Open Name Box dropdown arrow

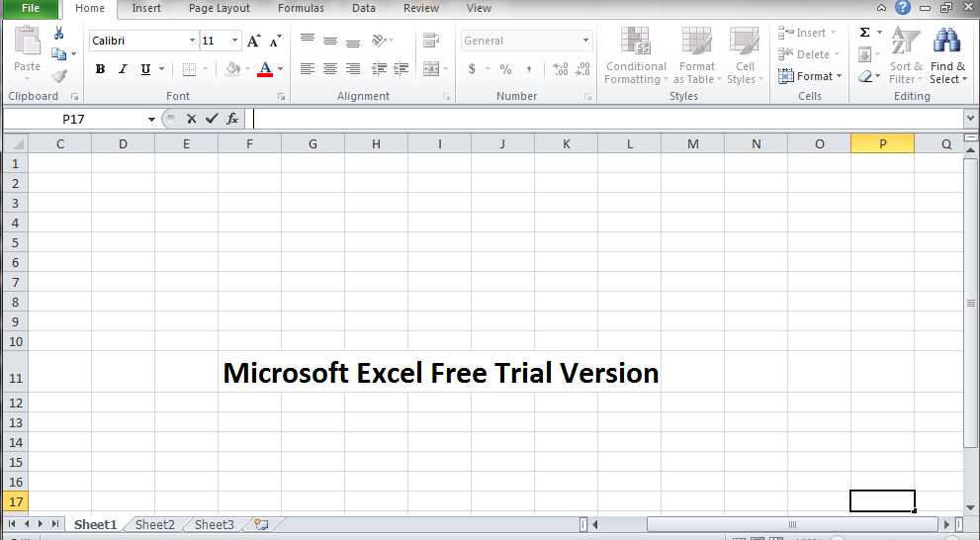[151, 120]
